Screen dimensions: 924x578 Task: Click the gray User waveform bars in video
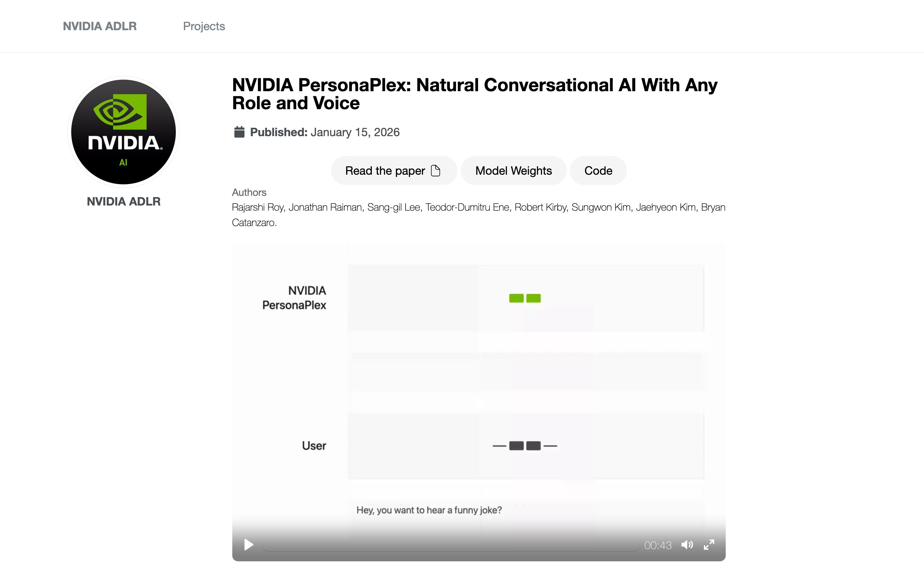pyautogui.click(x=525, y=446)
